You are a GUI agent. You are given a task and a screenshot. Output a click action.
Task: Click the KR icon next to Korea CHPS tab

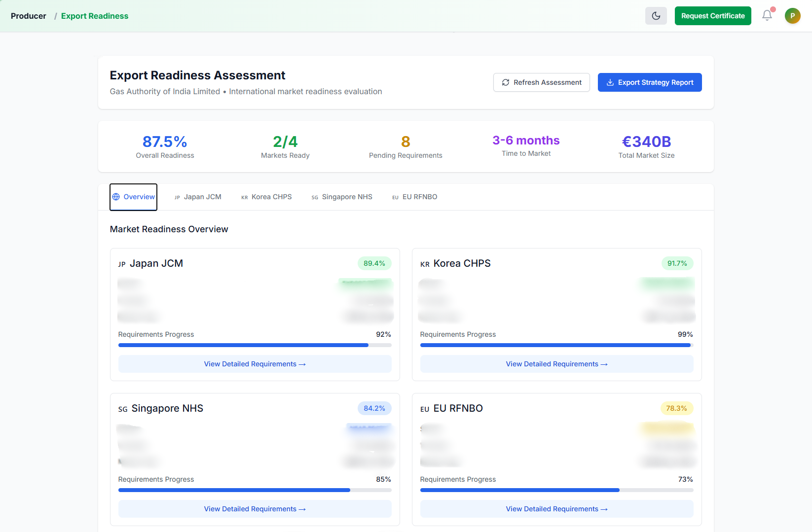point(244,197)
